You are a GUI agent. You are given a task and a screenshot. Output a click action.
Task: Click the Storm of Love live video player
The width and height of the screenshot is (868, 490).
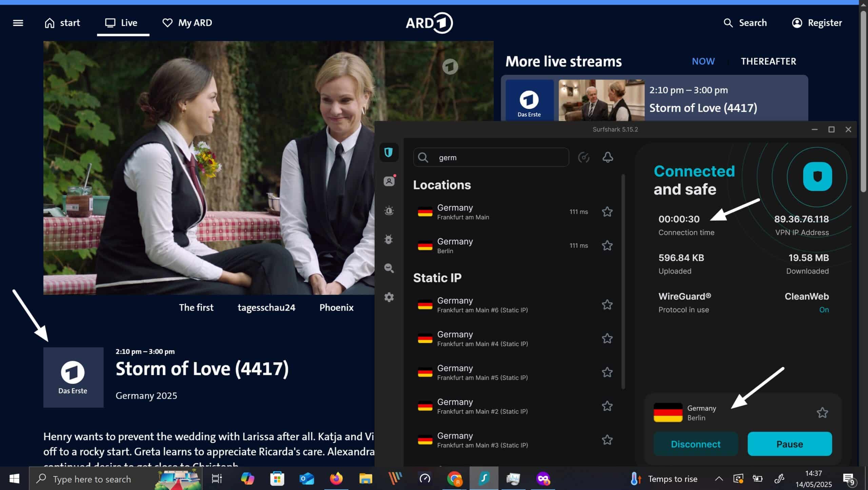[209, 168]
